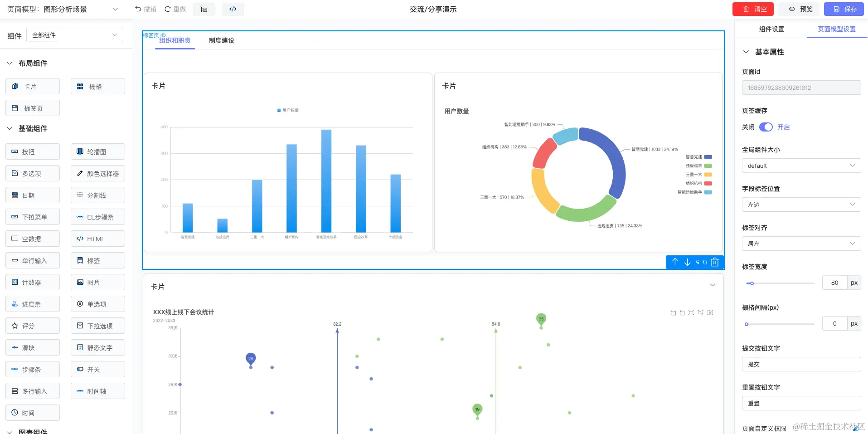
Task: Select the 颜色选择器 color picker component
Action: point(98,173)
